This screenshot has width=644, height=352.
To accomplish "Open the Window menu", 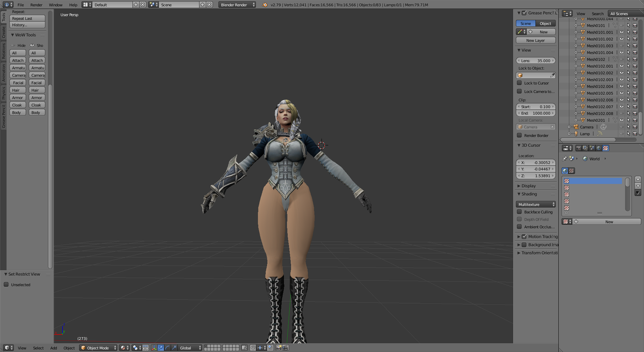I will 56,5.
